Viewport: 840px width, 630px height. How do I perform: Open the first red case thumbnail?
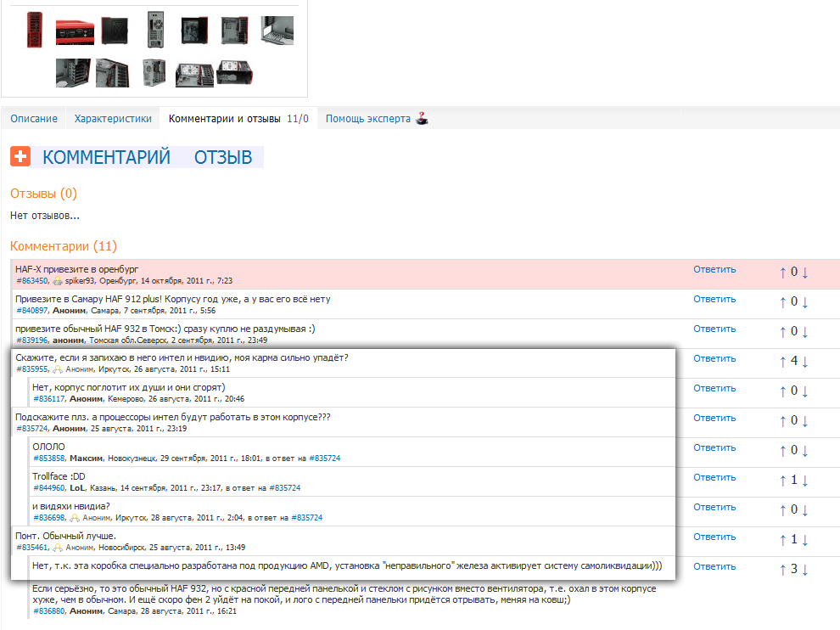pos(35,30)
